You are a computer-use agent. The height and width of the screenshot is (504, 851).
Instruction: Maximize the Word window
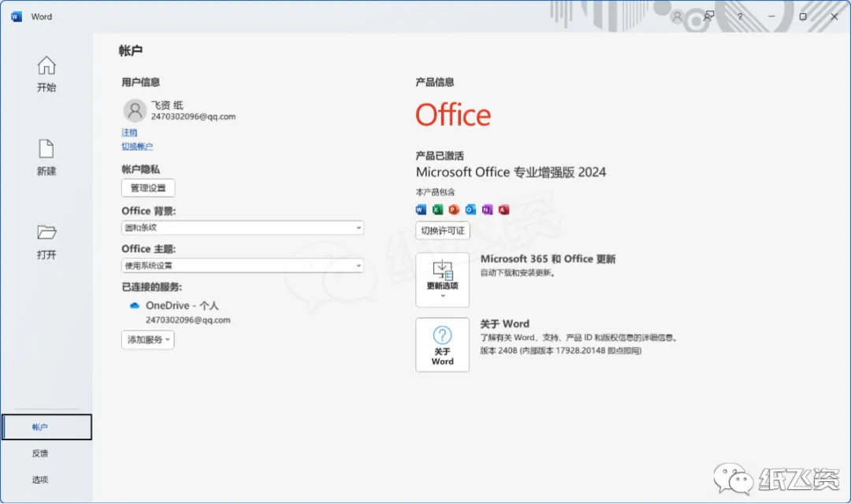(803, 17)
